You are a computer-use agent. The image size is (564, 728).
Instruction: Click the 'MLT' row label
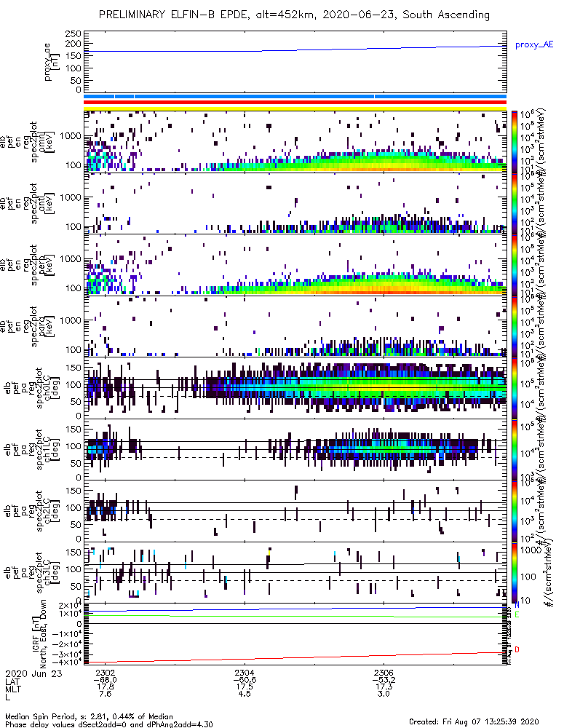(12, 689)
